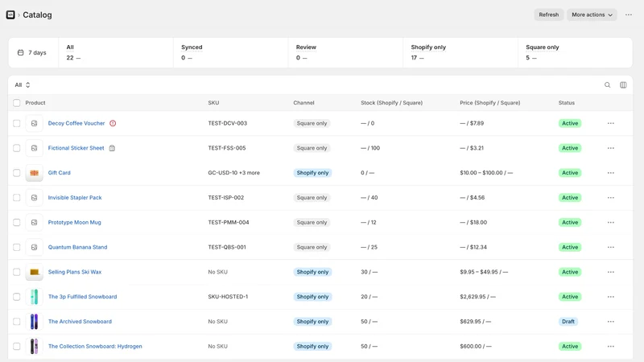The height and width of the screenshot is (362, 644).
Task: Open the Decoy Coffee Voucher product link
Action: (x=76, y=123)
